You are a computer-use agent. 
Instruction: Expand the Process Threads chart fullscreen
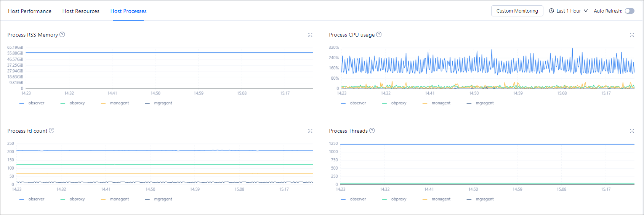pos(632,131)
